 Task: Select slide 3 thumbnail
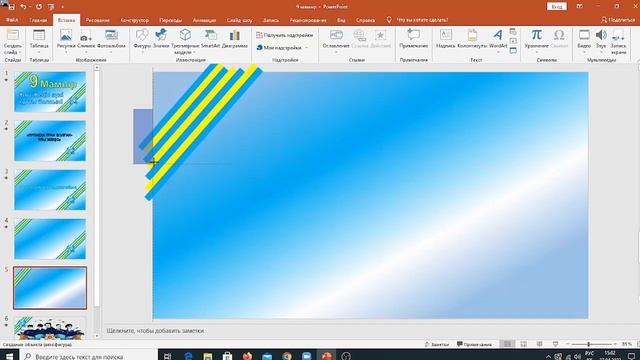[x=50, y=190]
